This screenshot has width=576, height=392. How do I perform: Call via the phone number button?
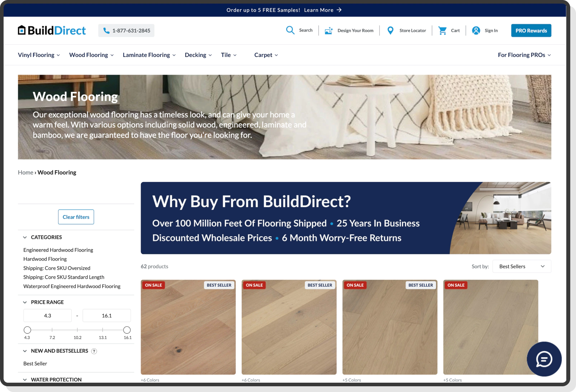tap(126, 31)
